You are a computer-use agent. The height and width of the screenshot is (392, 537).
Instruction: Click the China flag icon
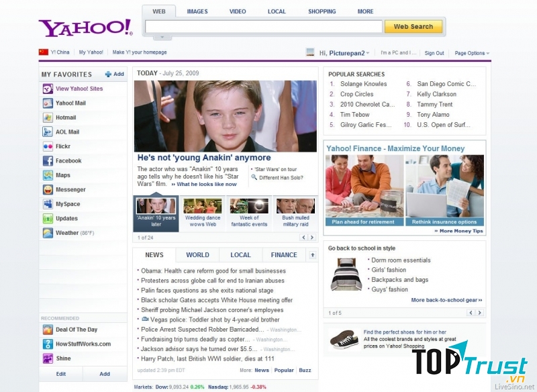pyautogui.click(x=44, y=52)
